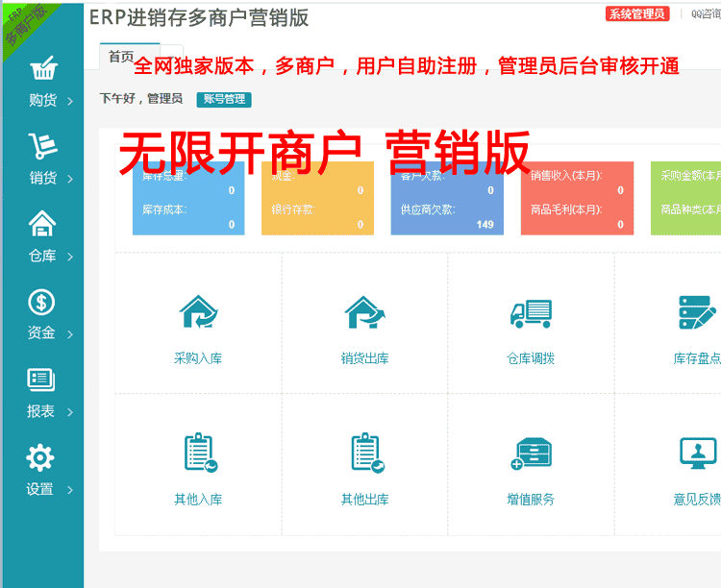Click the red 销售收入(本月) card

point(577,198)
